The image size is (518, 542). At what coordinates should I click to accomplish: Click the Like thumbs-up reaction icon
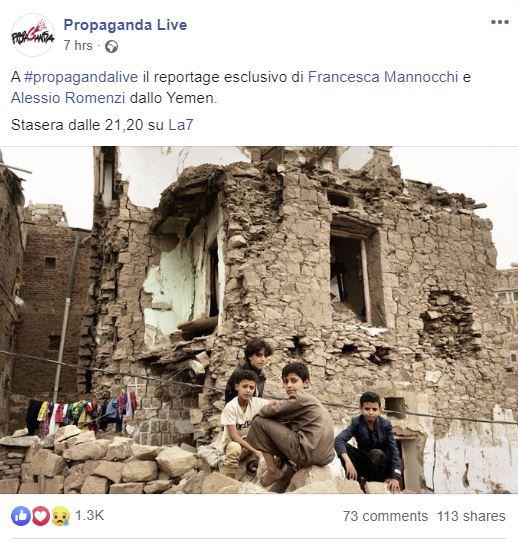click(x=21, y=516)
